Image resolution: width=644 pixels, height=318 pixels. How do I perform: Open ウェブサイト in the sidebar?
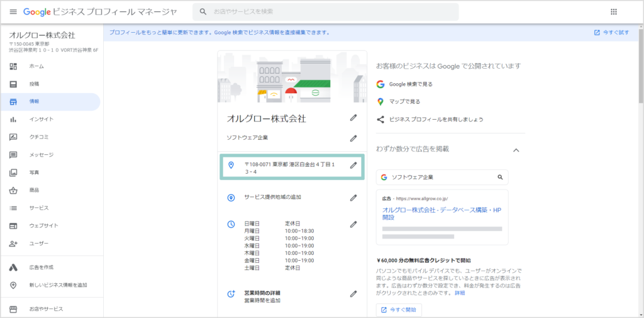(50, 225)
